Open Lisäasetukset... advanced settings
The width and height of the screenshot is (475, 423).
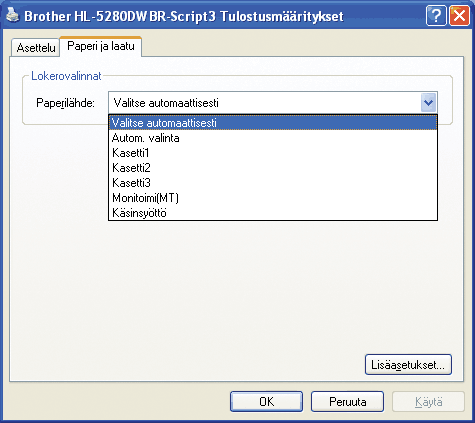(x=408, y=365)
